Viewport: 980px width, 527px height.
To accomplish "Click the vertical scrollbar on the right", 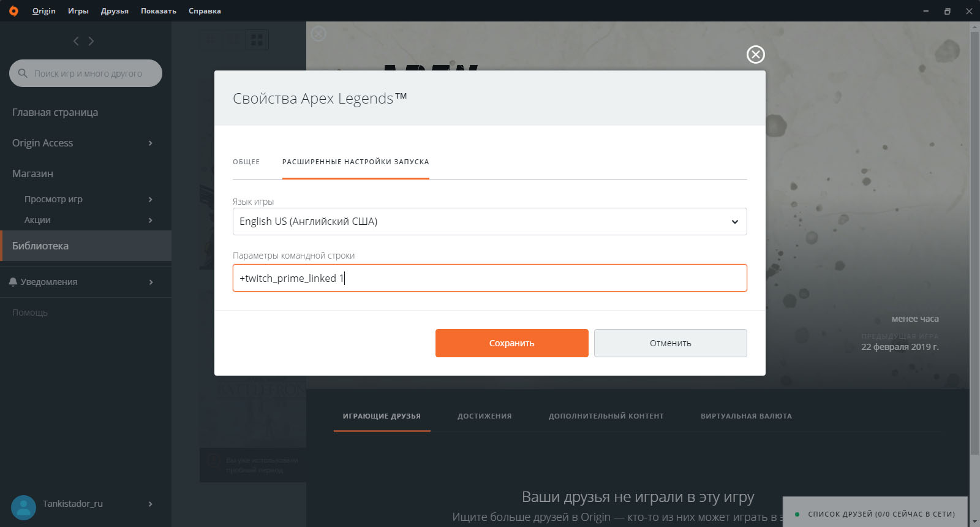I will tap(974, 242).
